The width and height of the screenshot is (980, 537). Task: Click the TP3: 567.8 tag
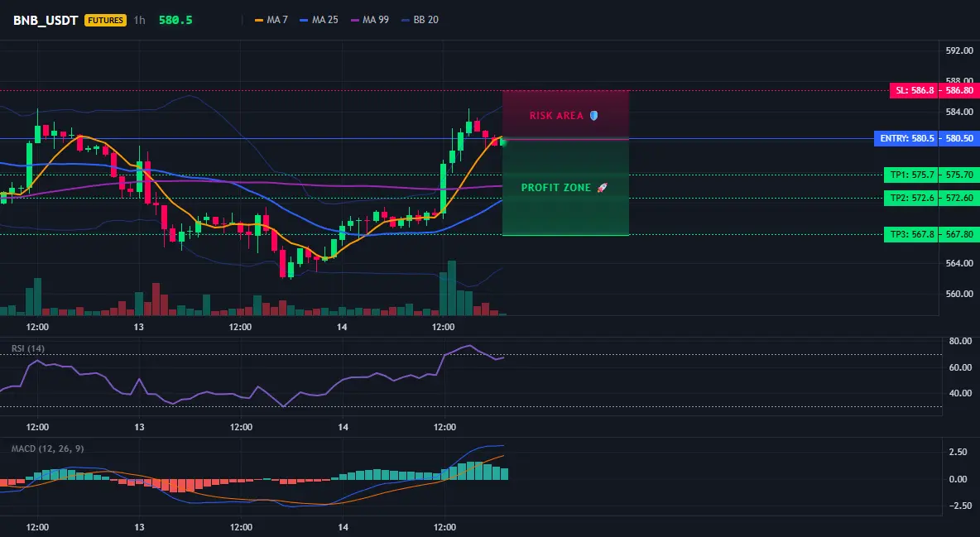[x=911, y=235]
